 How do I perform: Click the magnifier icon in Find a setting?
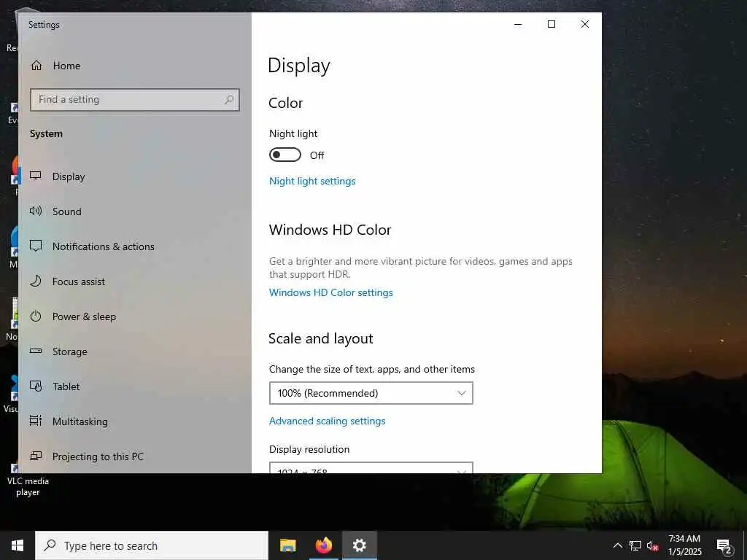point(228,99)
